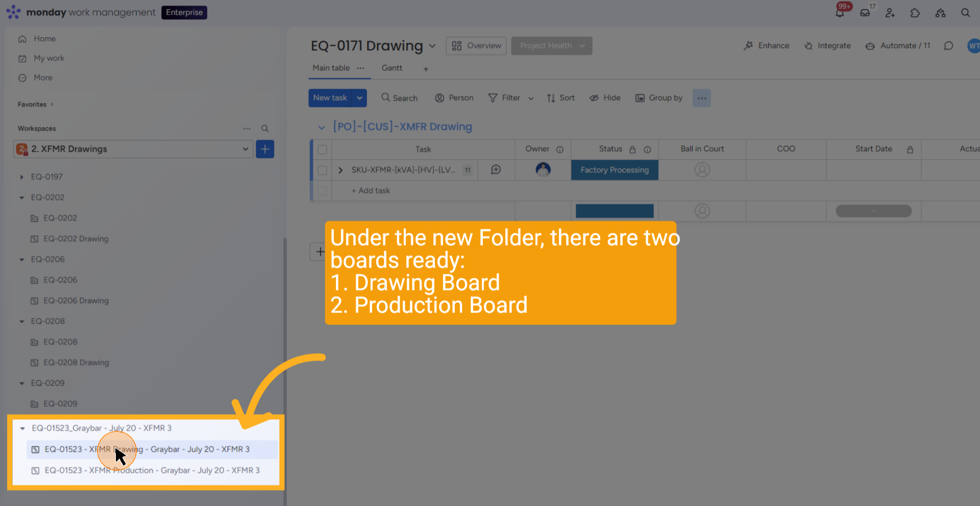This screenshot has height=506, width=980.
Task: Open Workspaces three-dot options
Action: [x=247, y=129]
